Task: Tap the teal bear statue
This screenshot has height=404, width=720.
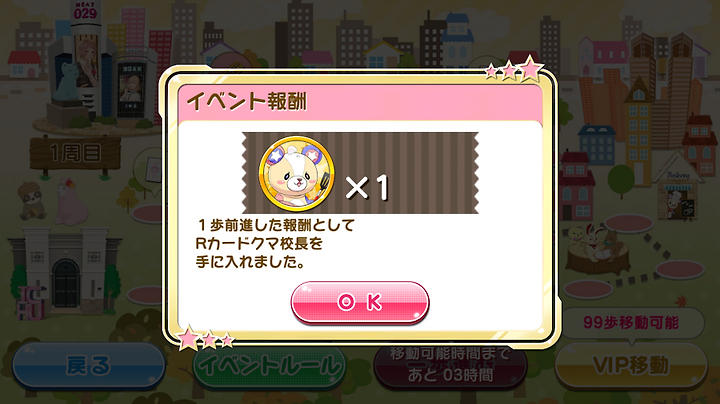Action: [x=67, y=85]
